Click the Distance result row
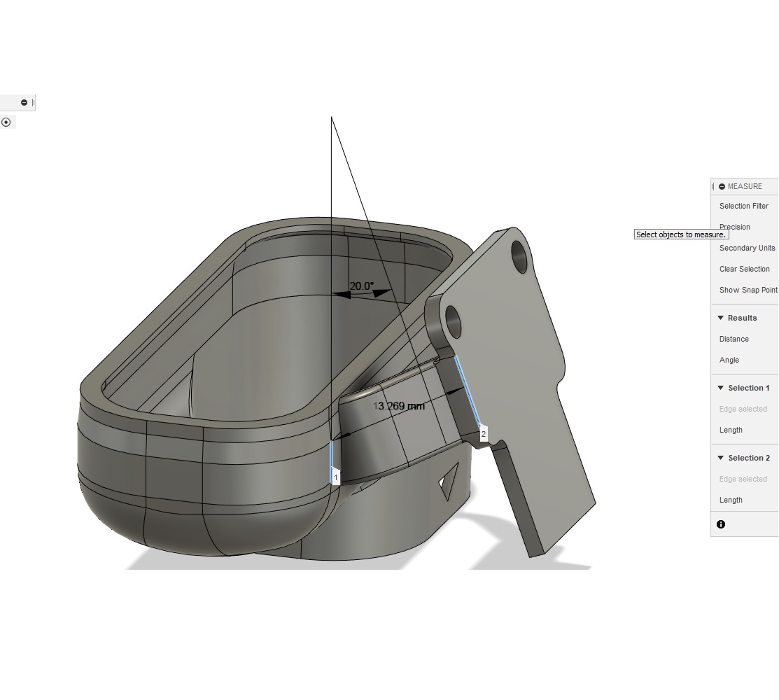Screen dimensions: 779x700 coord(734,339)
